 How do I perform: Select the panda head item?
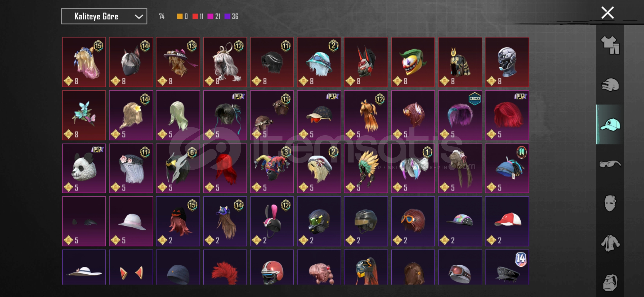click(x=84, y=168)
